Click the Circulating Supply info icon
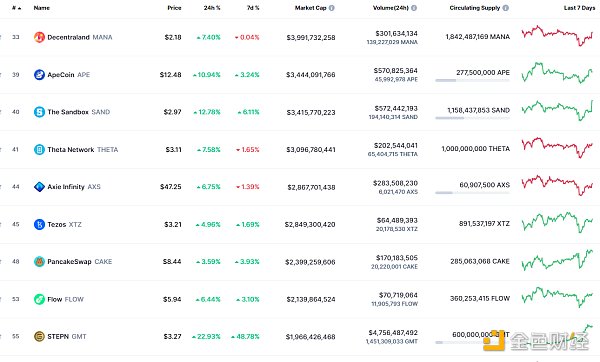This screenshot has width=600, height=362. coord(505,8)
